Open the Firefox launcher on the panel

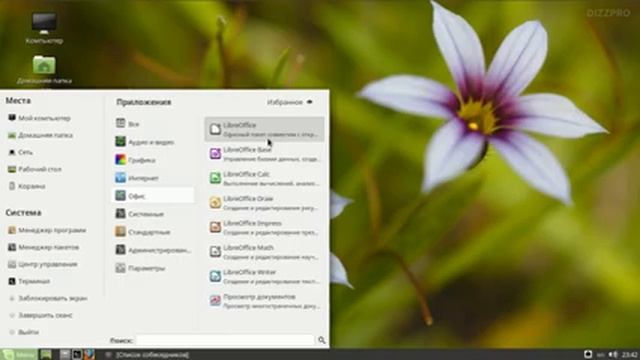click(89, 354)
